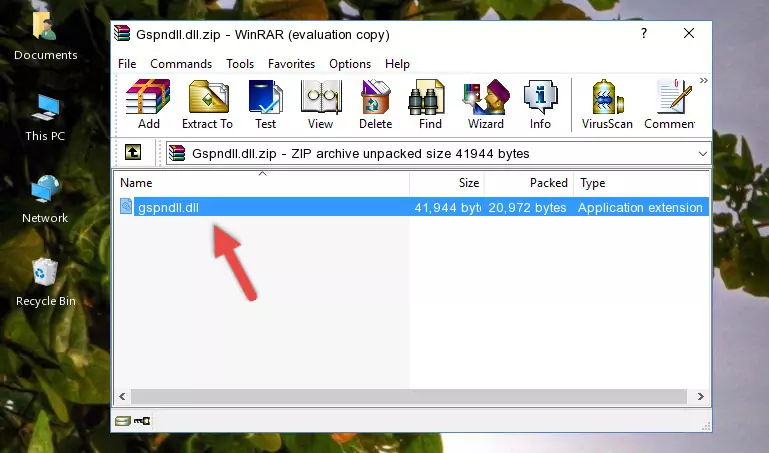
Task: Click the 20,972 bytes packed cell
Action: tap(527, 207)
